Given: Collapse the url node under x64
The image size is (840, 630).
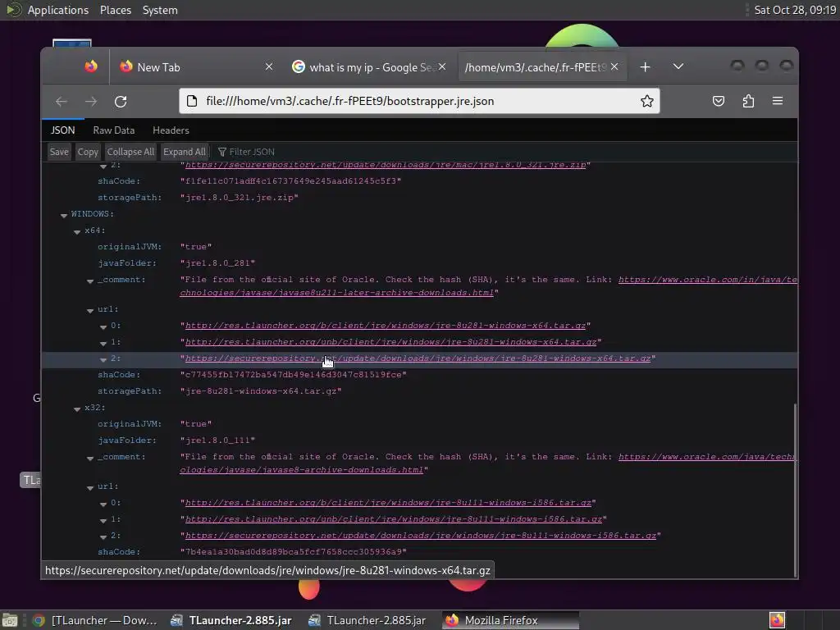Looking at the screenshot, I should [x=90, y=310].
